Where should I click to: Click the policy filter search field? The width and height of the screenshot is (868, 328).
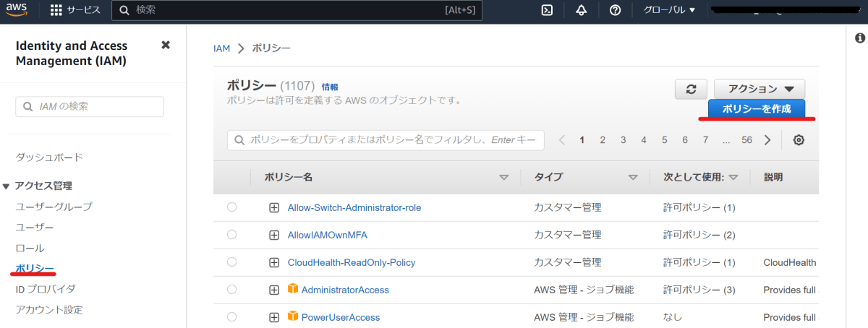coord(386,140)
